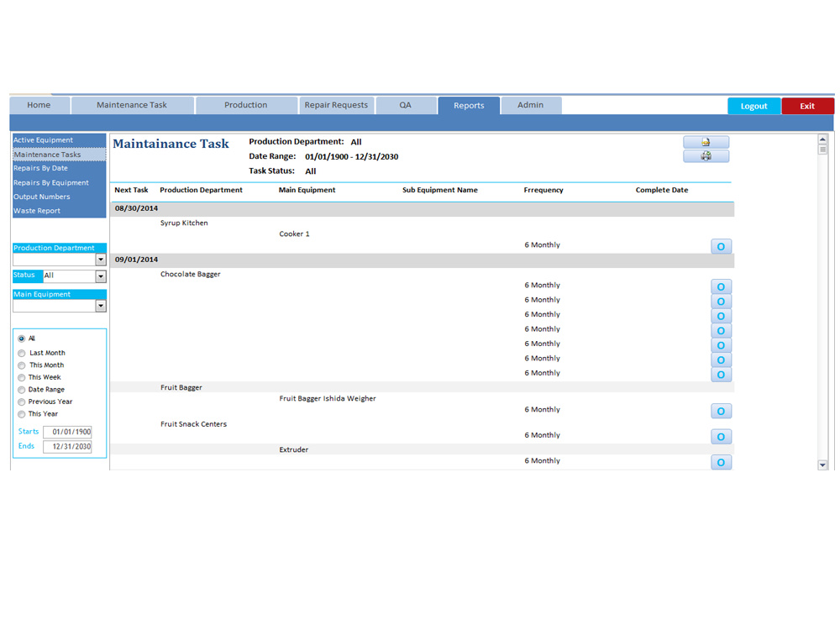Click the Complete Date column header
The height and width of the screenshot is (630, 840).
pos(662,190)
